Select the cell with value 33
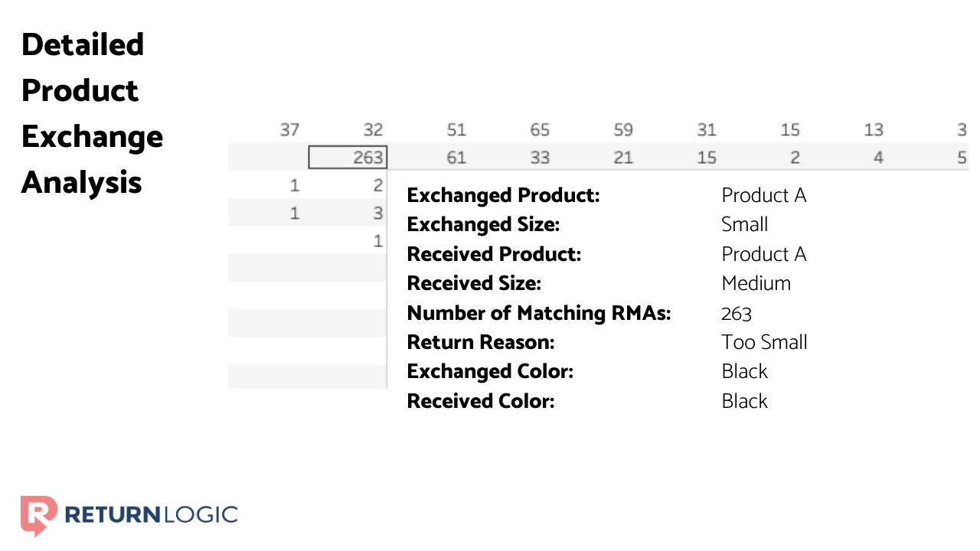 pyautogui.click(x=540, y=158)
